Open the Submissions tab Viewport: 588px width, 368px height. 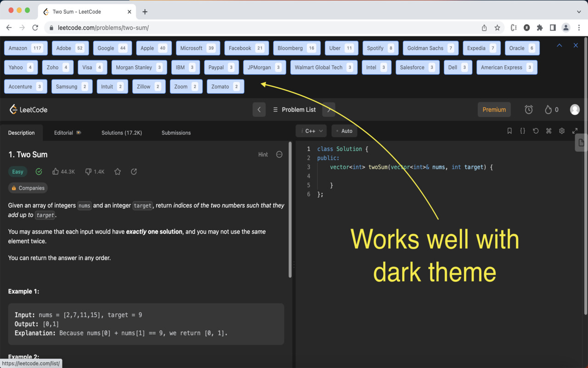(x=176, y=133)
